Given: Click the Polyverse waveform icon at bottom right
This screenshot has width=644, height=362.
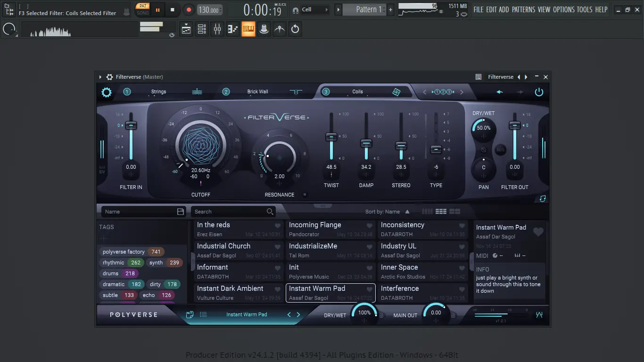Looking at the screenshot, I should pos(539,315).
